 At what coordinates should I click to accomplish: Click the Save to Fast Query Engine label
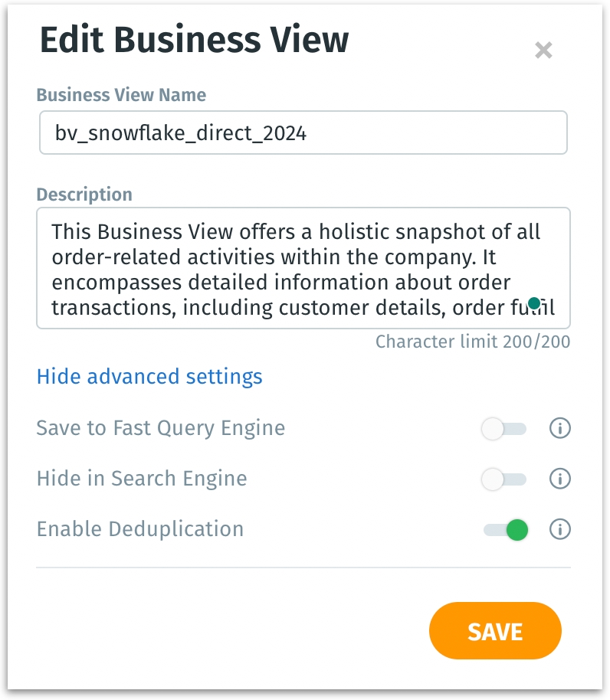[161, 427]
